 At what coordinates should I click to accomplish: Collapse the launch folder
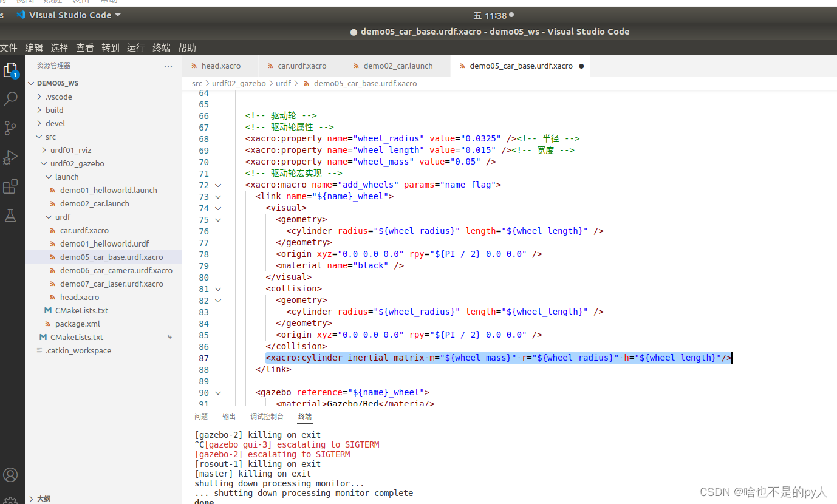(49, 177)
